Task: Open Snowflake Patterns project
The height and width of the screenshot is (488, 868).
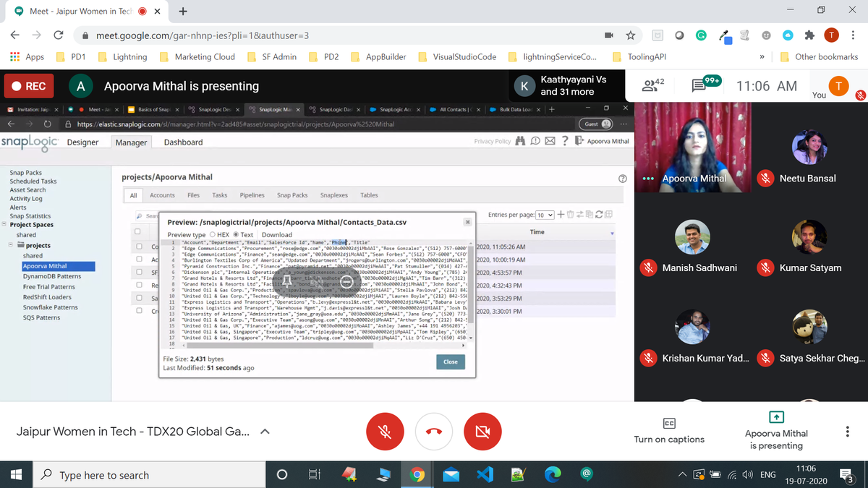Action: [51, 307]
